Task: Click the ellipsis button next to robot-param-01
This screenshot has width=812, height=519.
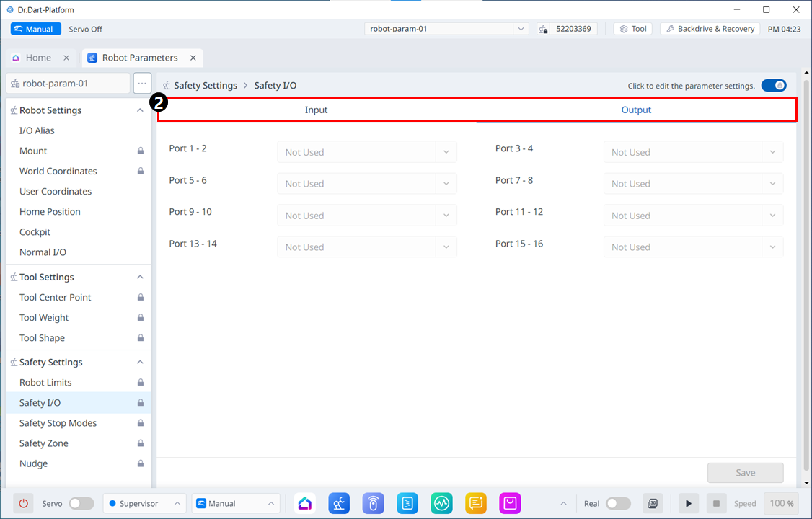Action: [x=142, y=83]
